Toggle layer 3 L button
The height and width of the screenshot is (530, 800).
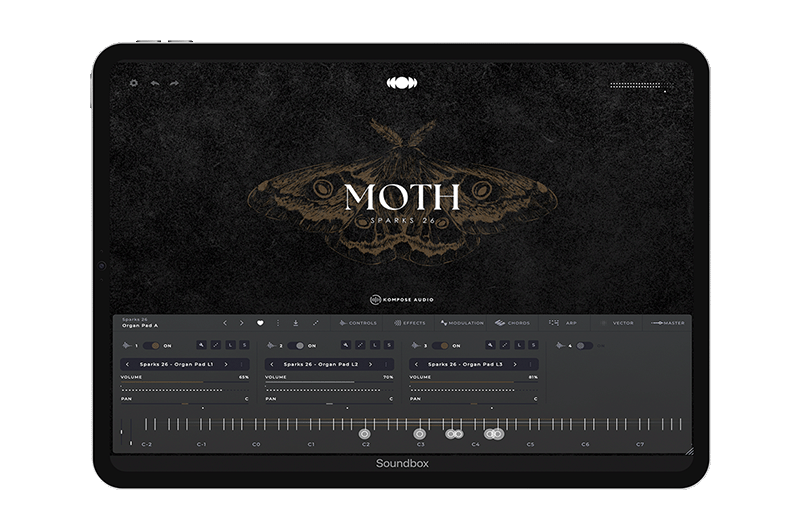point(519,345)
